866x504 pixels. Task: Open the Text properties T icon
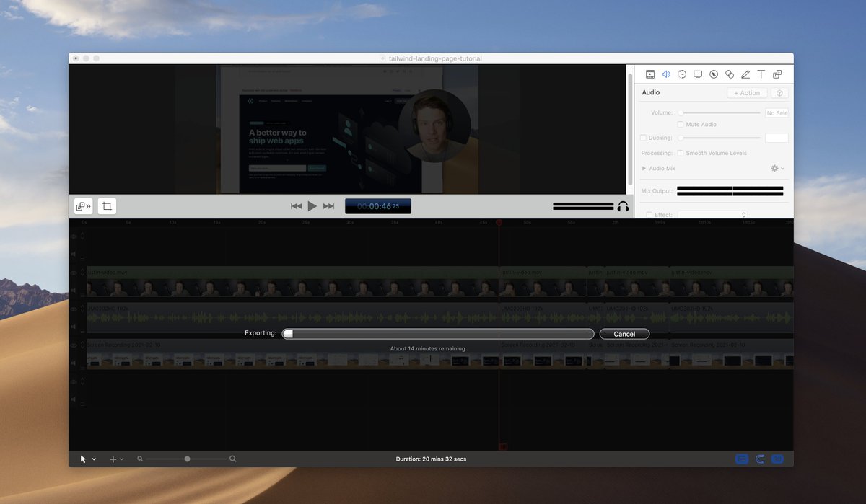pos(761,74)
